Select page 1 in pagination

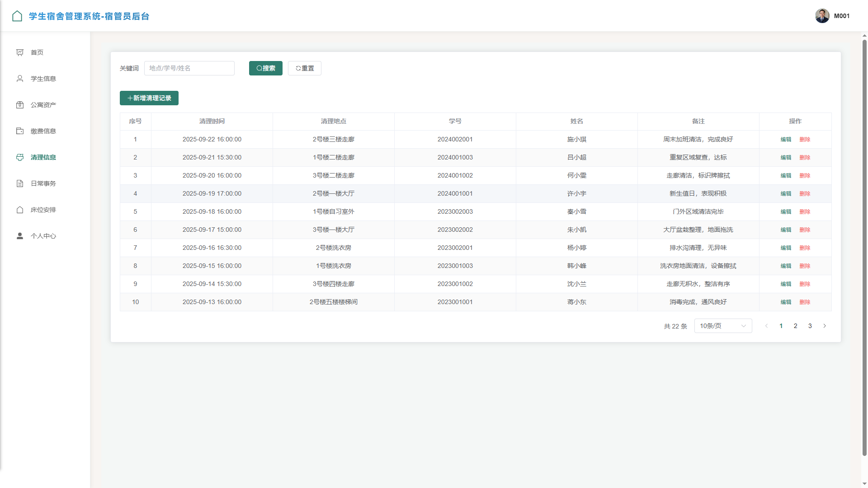pos(781,326)
